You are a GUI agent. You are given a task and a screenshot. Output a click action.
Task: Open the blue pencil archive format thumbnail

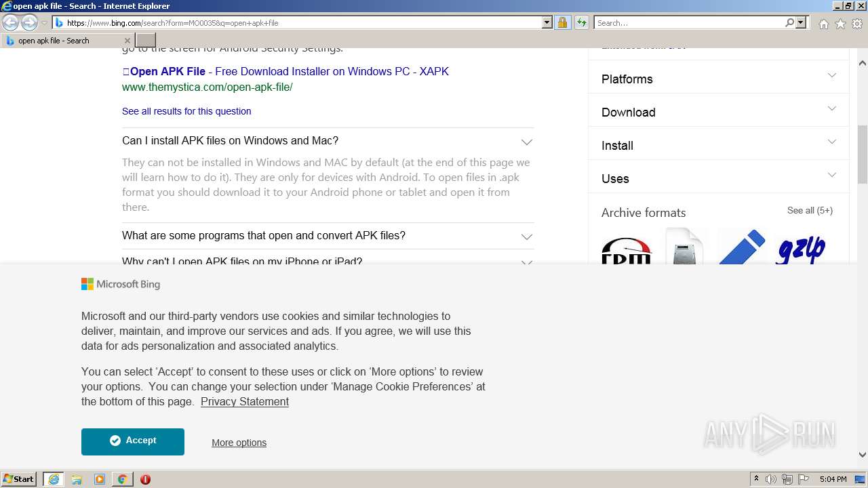coord(742,247)
